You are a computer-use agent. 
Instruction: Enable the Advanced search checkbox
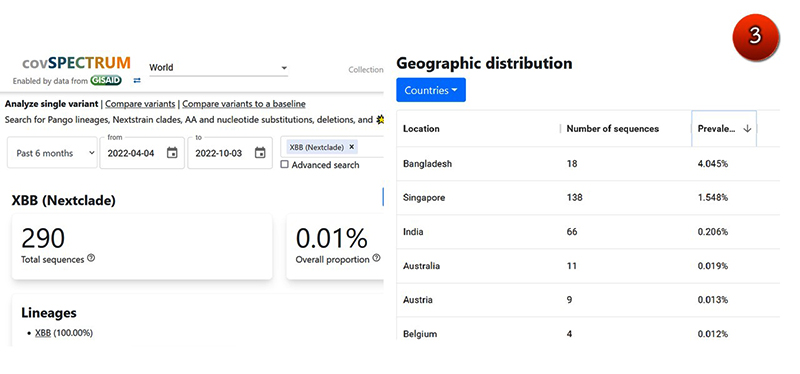[285, 164]
